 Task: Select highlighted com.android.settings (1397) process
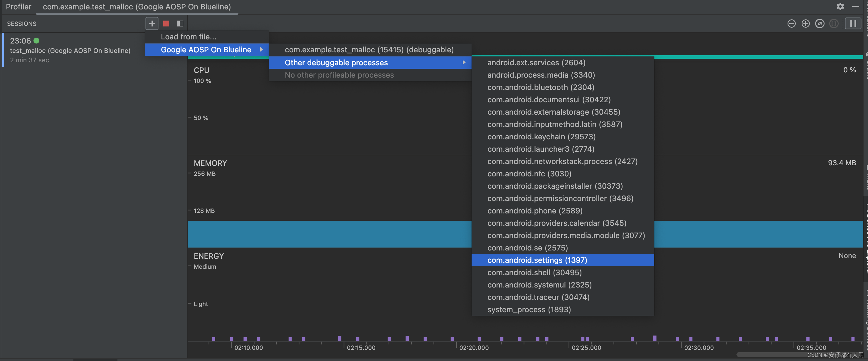[x=563, y=260]
